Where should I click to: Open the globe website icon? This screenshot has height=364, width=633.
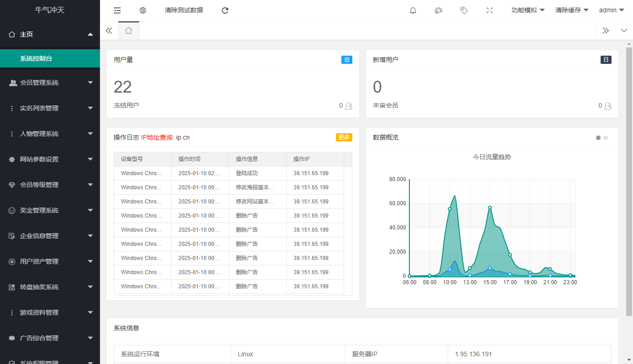pos(143,10)
